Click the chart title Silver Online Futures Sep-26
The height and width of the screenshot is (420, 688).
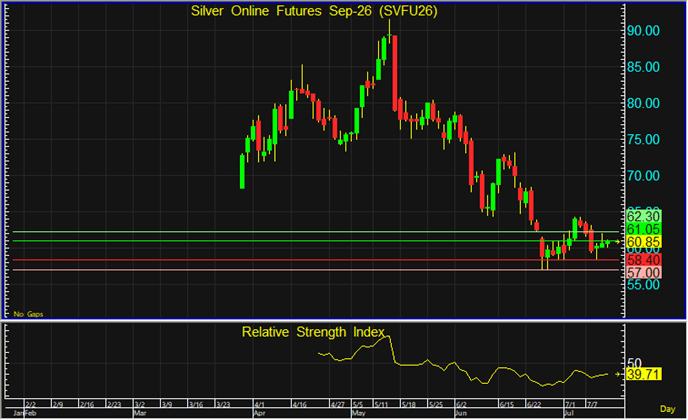tap(314, 11)
